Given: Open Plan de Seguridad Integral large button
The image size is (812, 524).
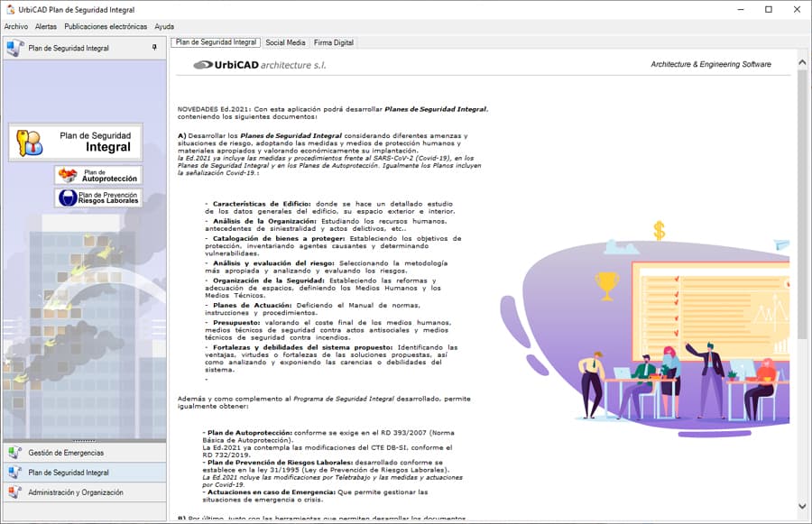Looking at the screenshot, I should pos(76,142).
